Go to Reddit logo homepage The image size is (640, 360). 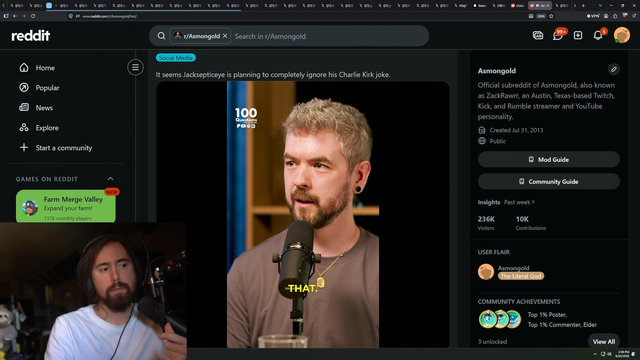(x=31, y=36)
